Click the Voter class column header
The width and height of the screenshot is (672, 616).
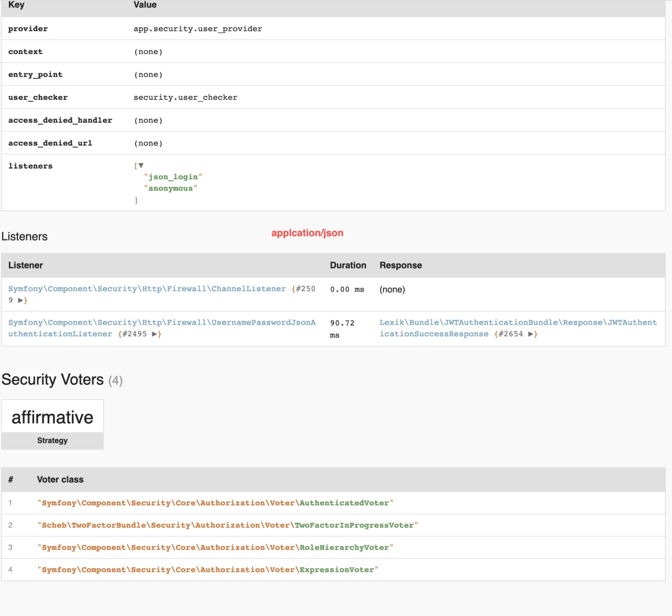pos(60,479)
